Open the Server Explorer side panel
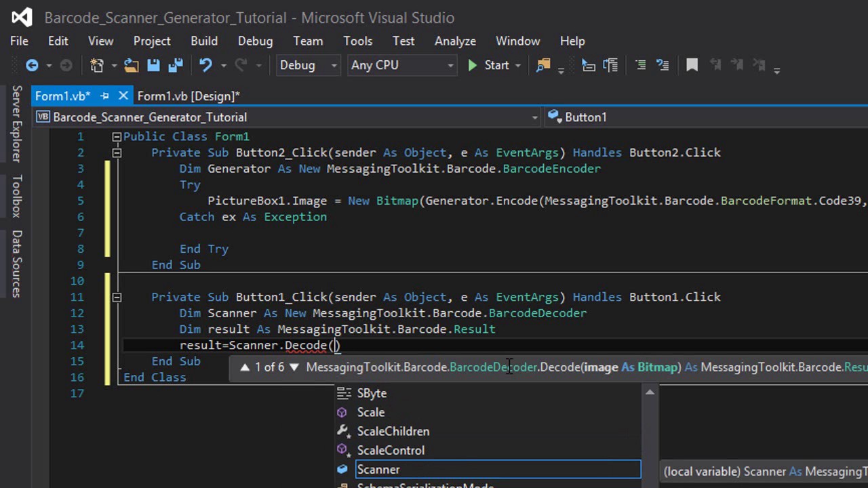Image resolution: width=868 pixels, height=488 pixels. click(17, 123)
